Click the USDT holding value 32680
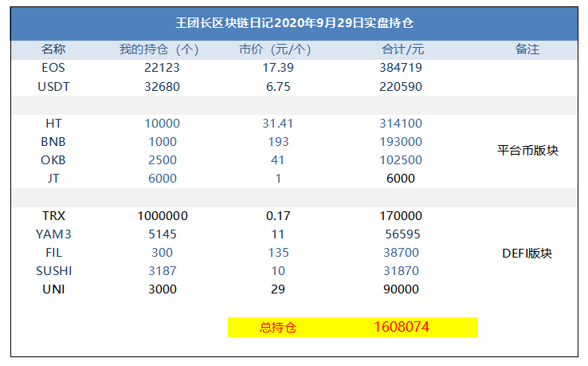The image size is (588, 366). [x=162, y=87]
